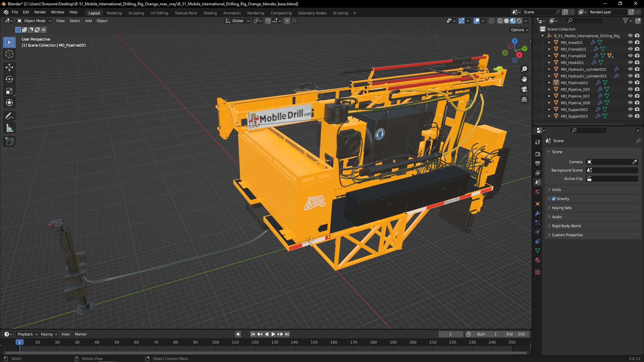Image resolution: width=644 pixels, height=362 pixels.
Task: Switch perspective/orthographic grid icon
Action: pos(524,99)
